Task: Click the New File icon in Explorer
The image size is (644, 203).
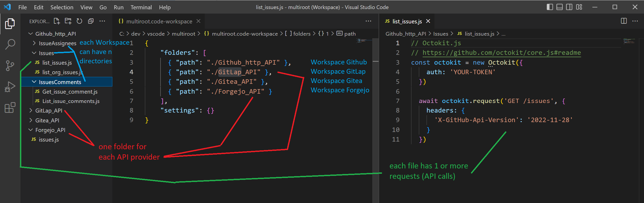Action: pyautogui.click(x=57, y=21)
